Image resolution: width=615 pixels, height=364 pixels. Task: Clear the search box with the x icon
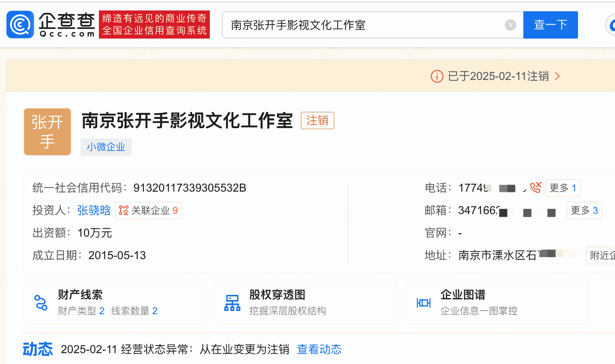tap(510, 25)
